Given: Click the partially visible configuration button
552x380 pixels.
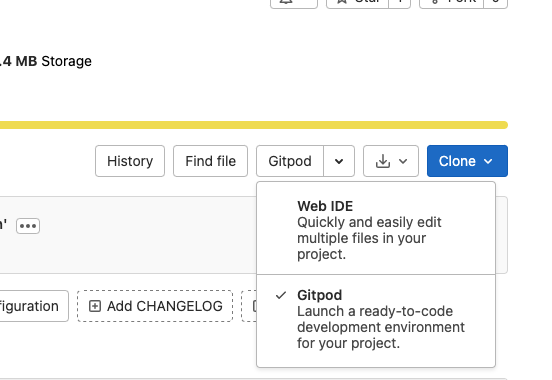Looking at the screenshot, I should pyautogui.click(x=34, y=306).
